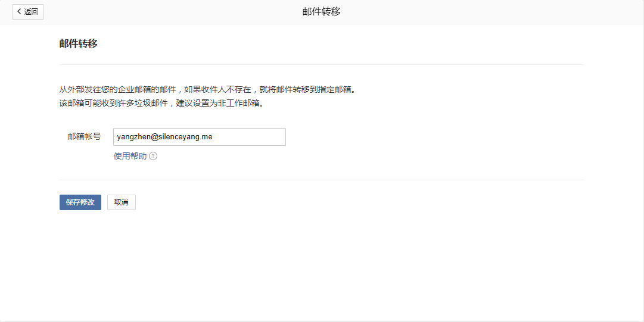Click empty space at end of email field
This screenshot has width=644, height=322.
point(256,137)
